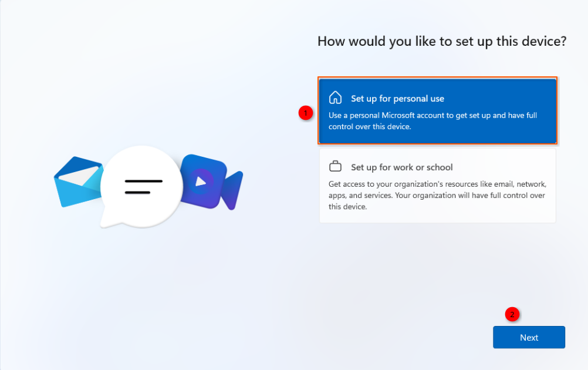This screenshot has width=588, height=370.
Task: Click the "How would you like to set up this device?" heading
Action: [441, 41]
